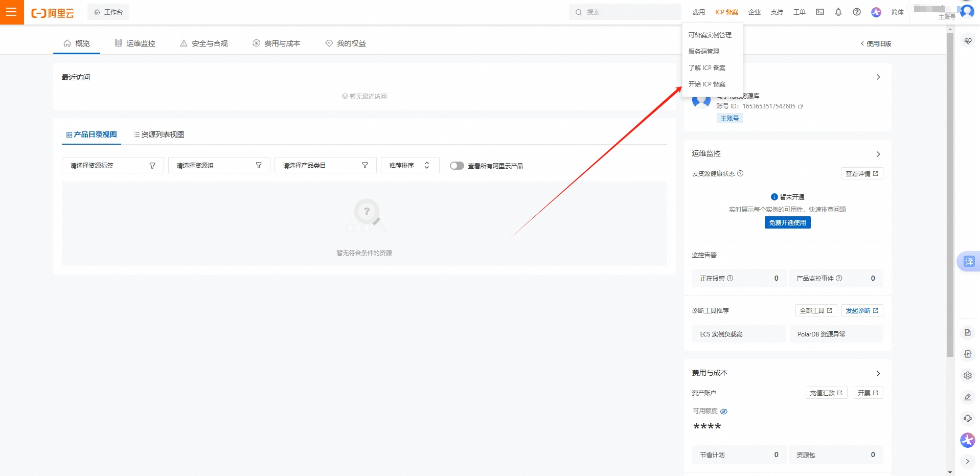Open 使用旧版 to return to old version
This screenshot has height=476, width=980.
click(x=877, y=44)
